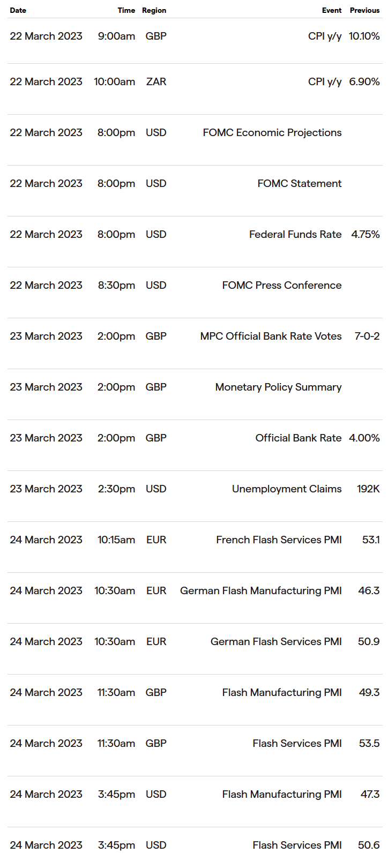Select the Federal Funds Rate row

click(195, 234)
